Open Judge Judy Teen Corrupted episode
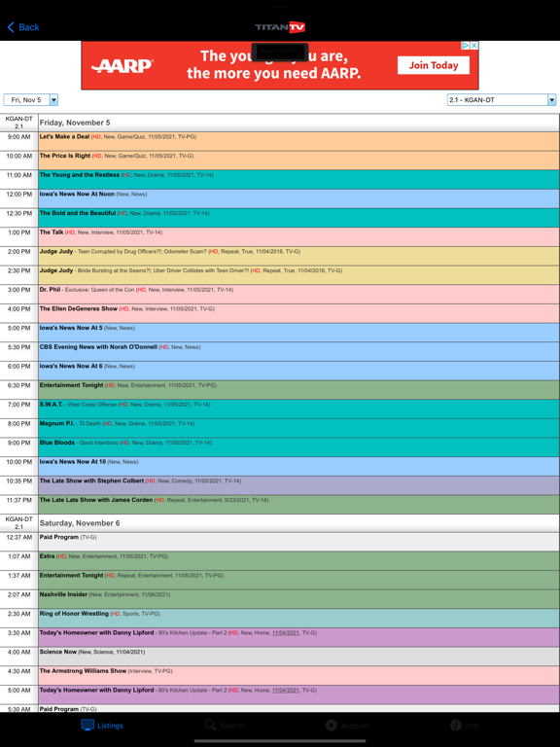Screen dimensions: 560x747 click(x=298, y=257)
